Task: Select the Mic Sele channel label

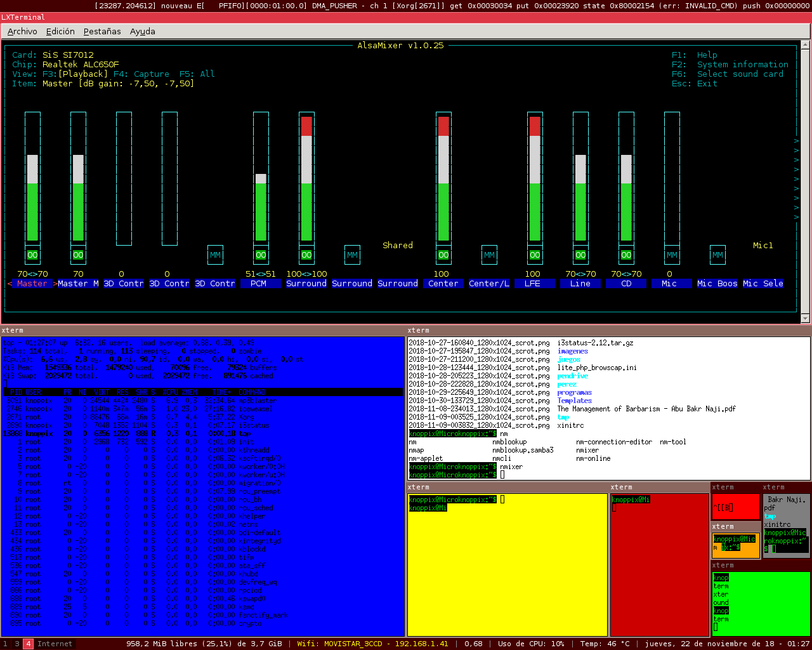Action: 763,284
